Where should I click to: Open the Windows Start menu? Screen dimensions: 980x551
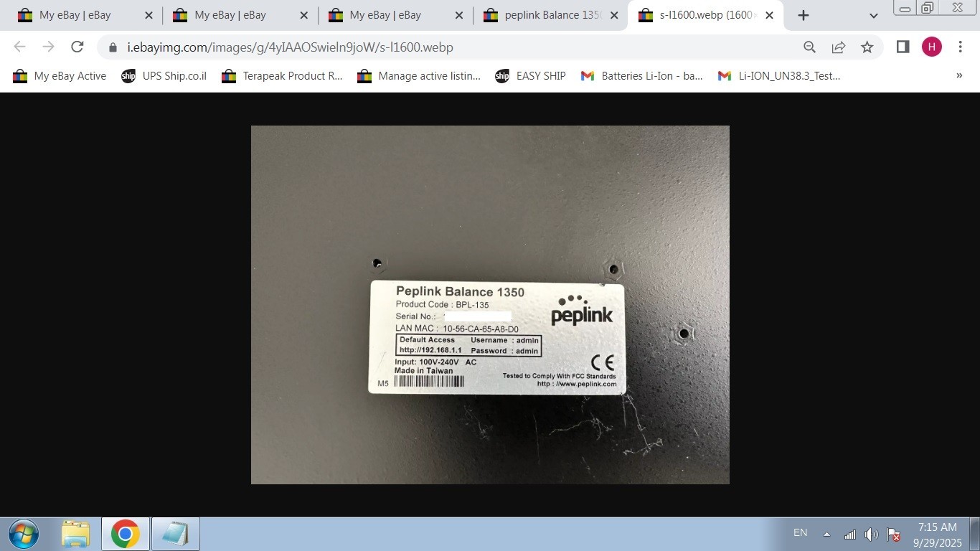pyautogui.click(x=24, y=534)
